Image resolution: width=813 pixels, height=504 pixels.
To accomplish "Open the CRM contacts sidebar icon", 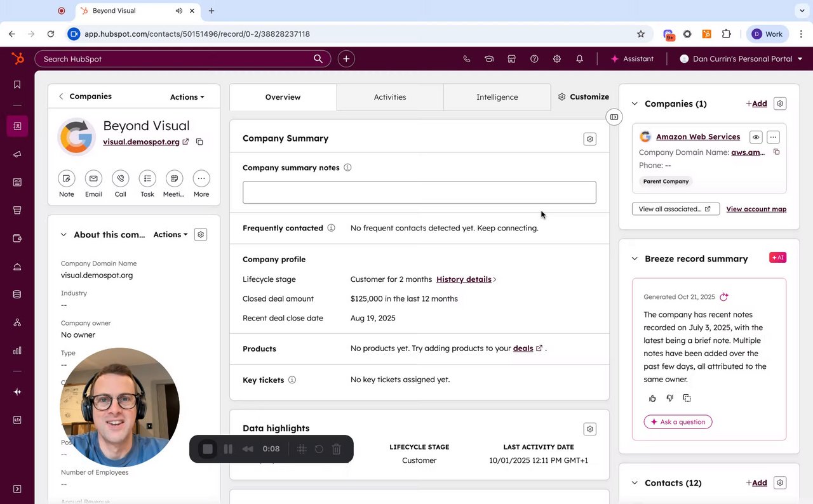I will pos(17,126).
